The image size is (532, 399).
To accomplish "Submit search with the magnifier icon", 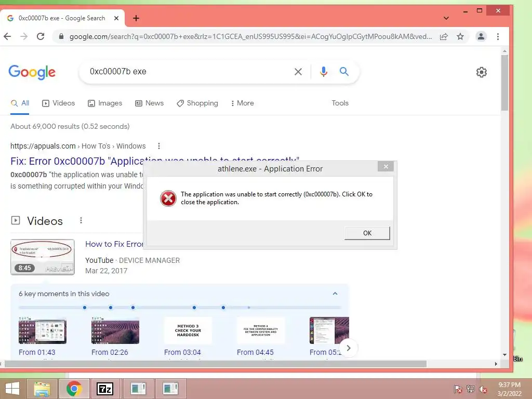I will (x=344, y=71).
